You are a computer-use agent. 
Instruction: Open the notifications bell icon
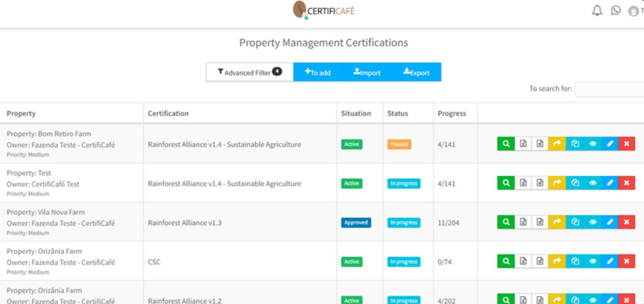[x=597, y=11]
